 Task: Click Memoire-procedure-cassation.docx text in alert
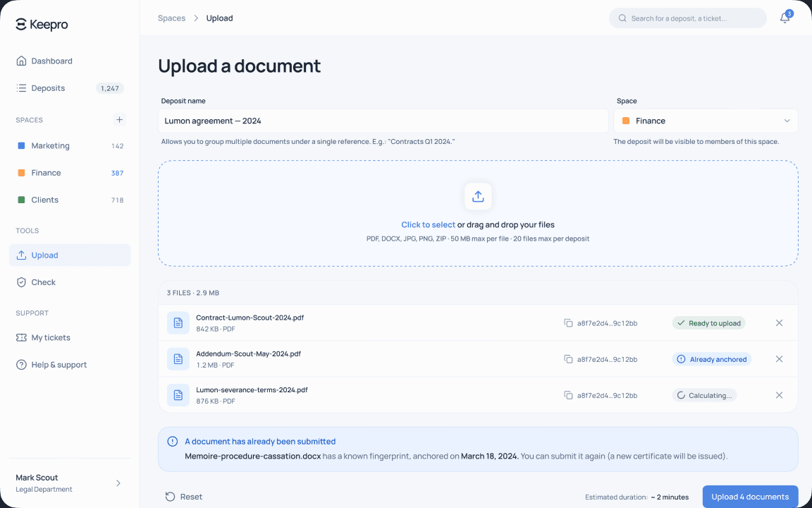[x=253, y=456]
